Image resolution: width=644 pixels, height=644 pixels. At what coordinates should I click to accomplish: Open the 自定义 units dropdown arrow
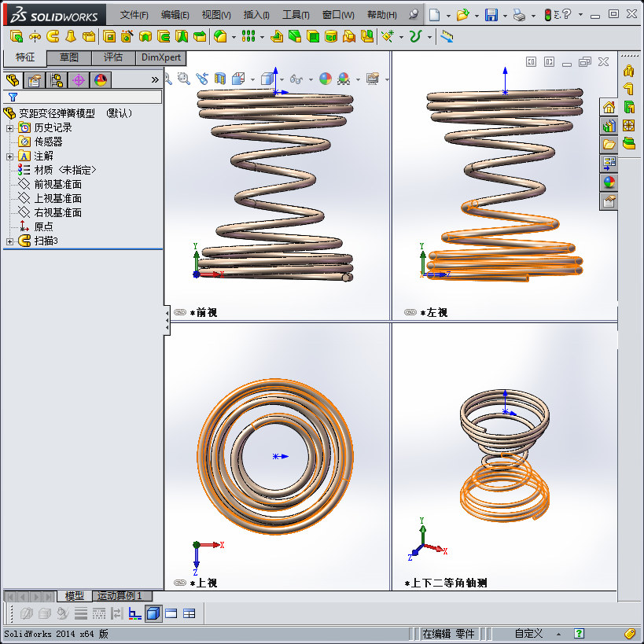click(x=558, y=634)
